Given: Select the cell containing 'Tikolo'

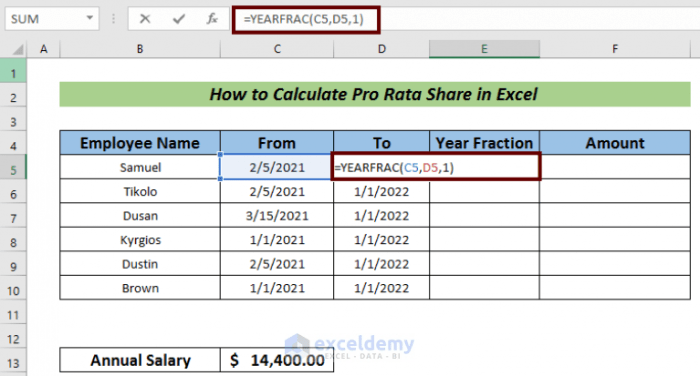Looking at the screenshot, I should click(140, 191).
